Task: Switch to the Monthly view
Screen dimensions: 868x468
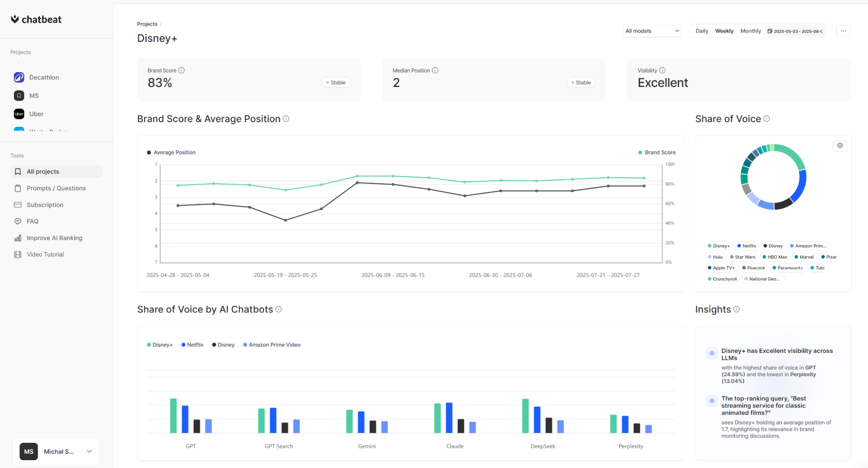Action: point(750,31)
